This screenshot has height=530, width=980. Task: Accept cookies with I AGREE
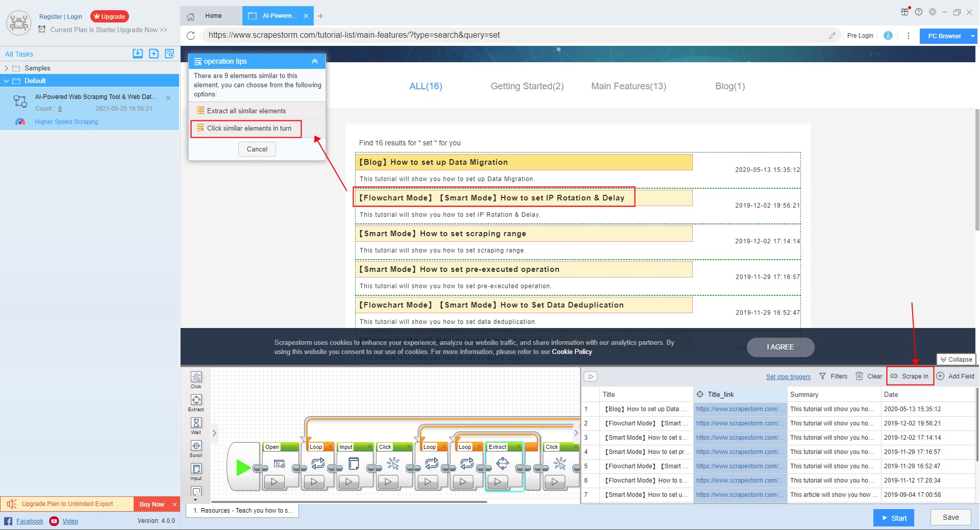[x=781, y=347]
